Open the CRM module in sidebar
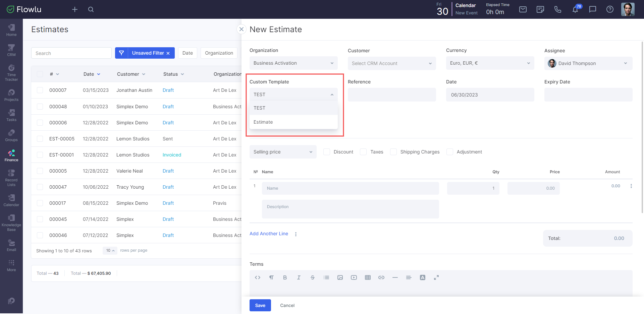 tap(11, 50)
